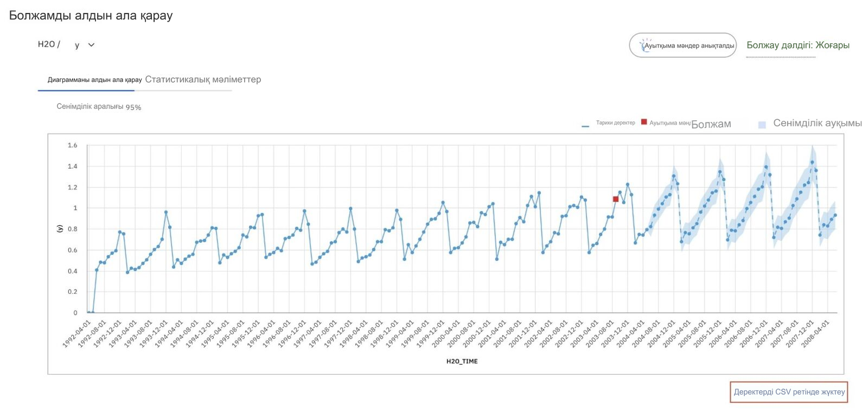
Task: Click the Ауытқыма мәндер анықталды button
Action: (x=682, y=46)
